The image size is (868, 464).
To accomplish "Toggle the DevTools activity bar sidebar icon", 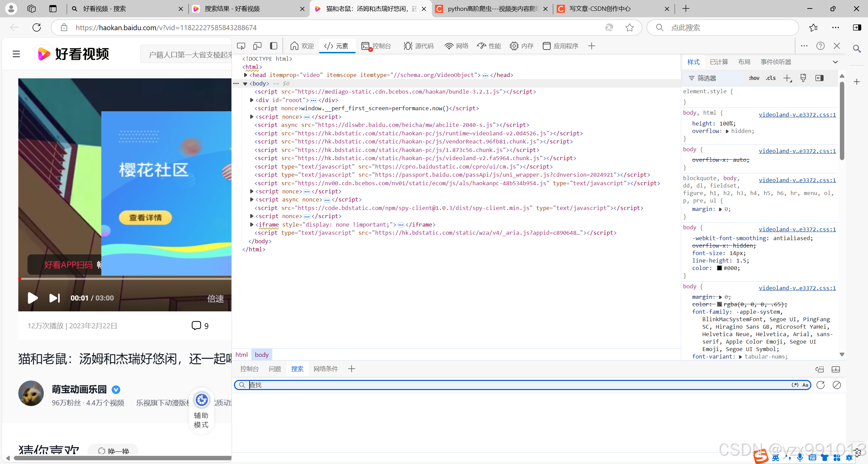I will pyautogui.click(x=274, y=46).
